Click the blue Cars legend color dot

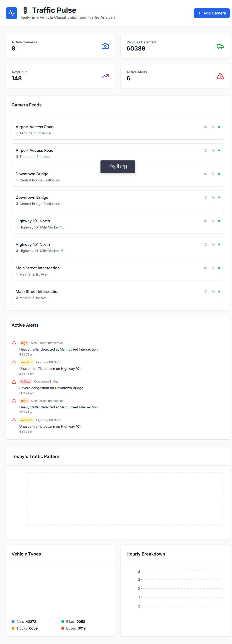pyautogui.click(x=13, y=621)
